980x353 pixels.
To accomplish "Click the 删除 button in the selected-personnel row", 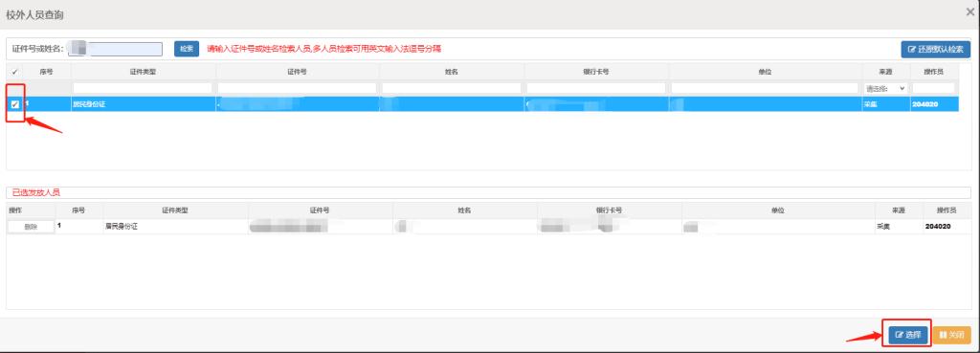I will click(x=31, y=227).
